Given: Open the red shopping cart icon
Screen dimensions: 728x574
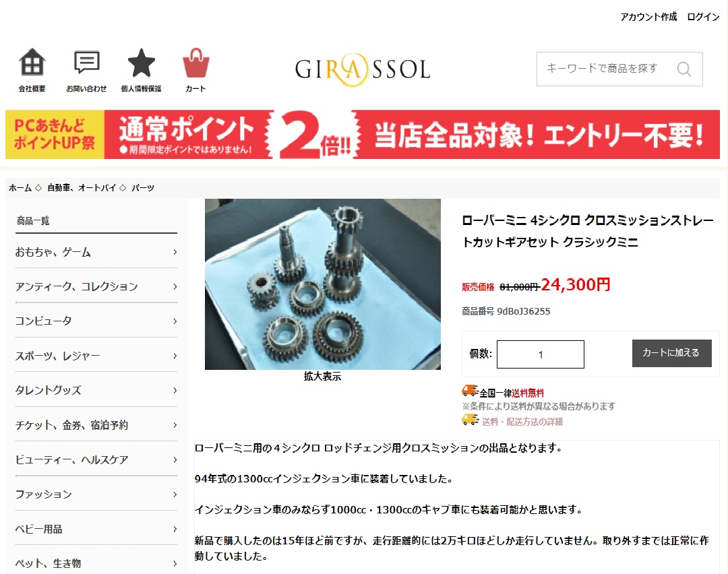Looking at the screenshot, I should pos(196,63).
